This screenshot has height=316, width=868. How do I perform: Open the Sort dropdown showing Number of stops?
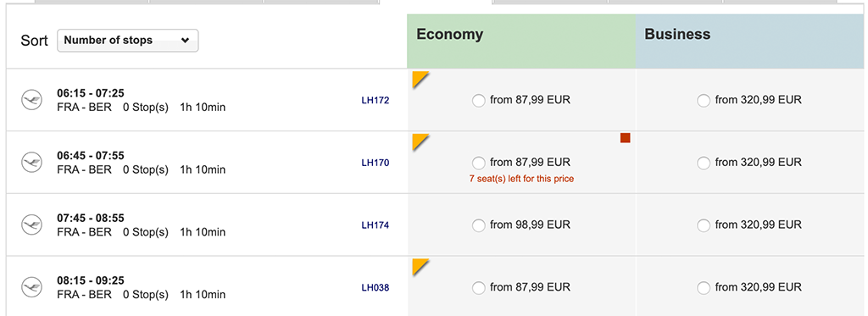click(x=128, y=41)
